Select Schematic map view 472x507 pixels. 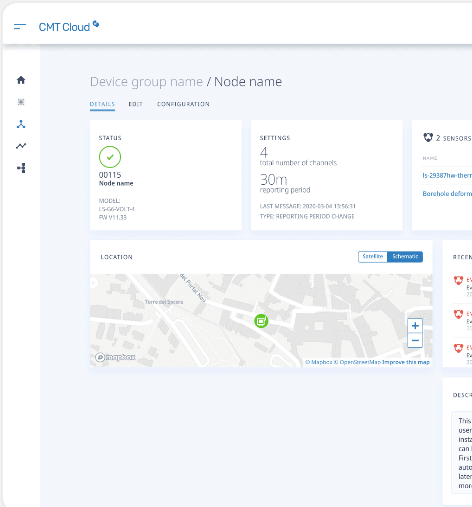pyautogui.click(x=405, y=257)
